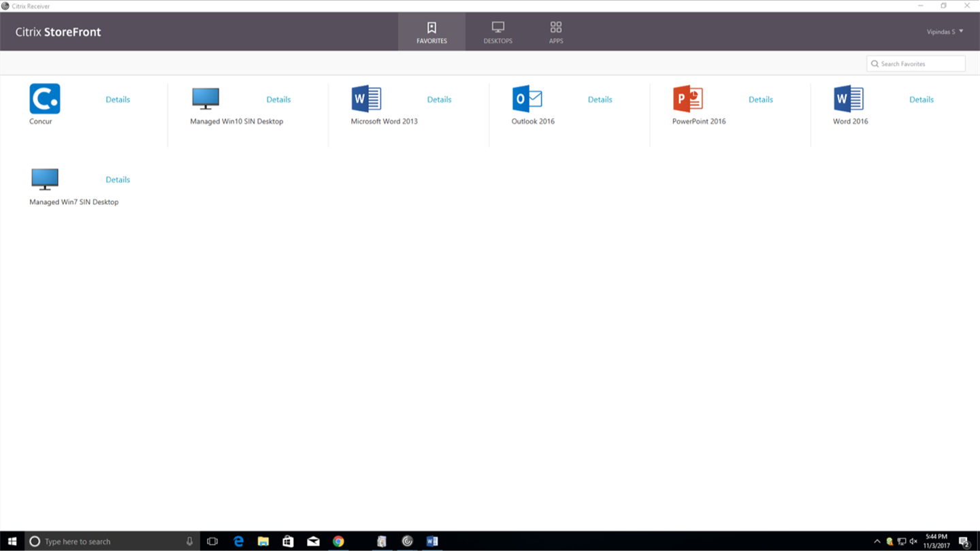View Details for Microsoft Word 2013
The width and height of the screenshot is (980, 551).
coord(439,99)
